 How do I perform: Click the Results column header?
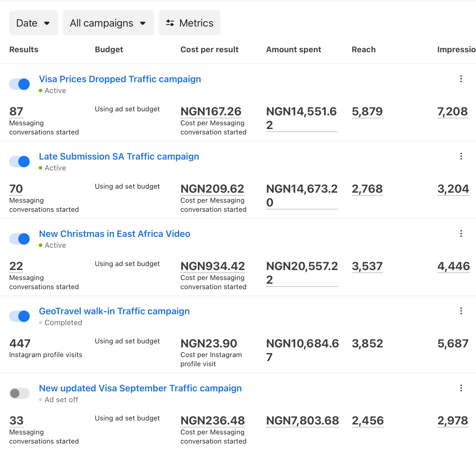[x=24, y=50]
